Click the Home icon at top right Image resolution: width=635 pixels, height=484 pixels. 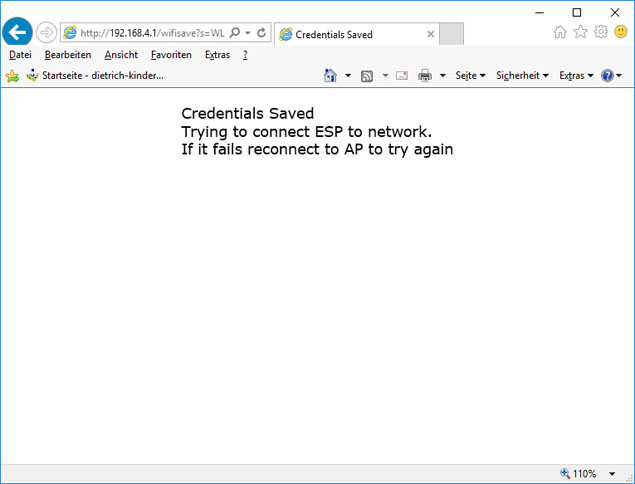pyautogui.click(x=560, y=32)
